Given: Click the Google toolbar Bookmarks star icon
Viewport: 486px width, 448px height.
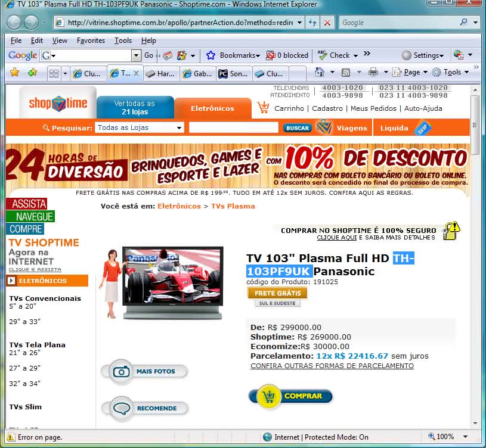Looking at the screenshot, I should point(211,55).
